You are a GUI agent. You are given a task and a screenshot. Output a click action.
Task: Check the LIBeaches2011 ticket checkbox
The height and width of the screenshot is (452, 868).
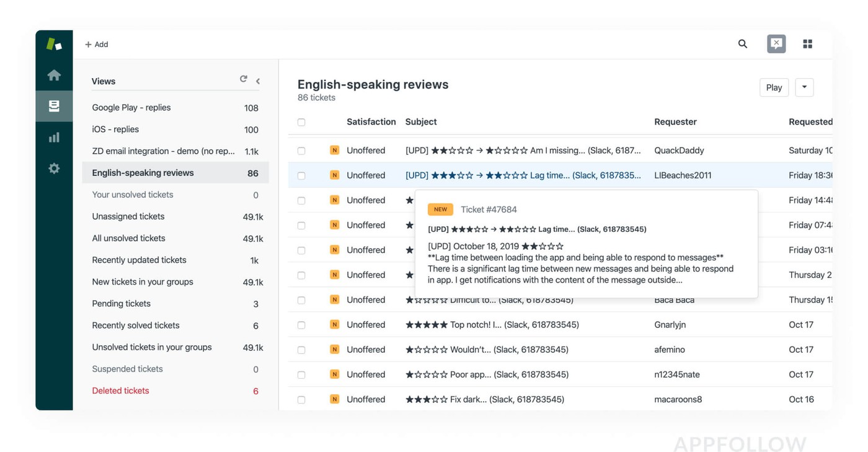coord(301,175)
